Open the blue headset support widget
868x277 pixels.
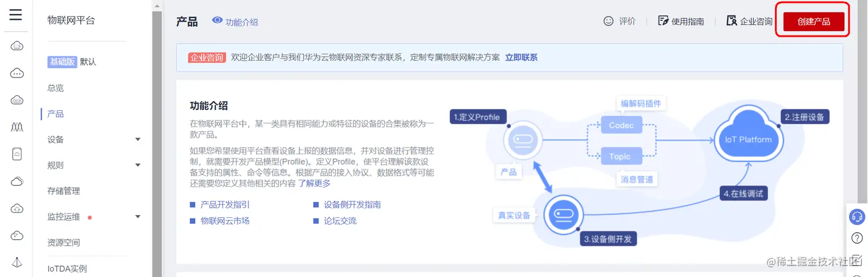click(x=857, y=217)
